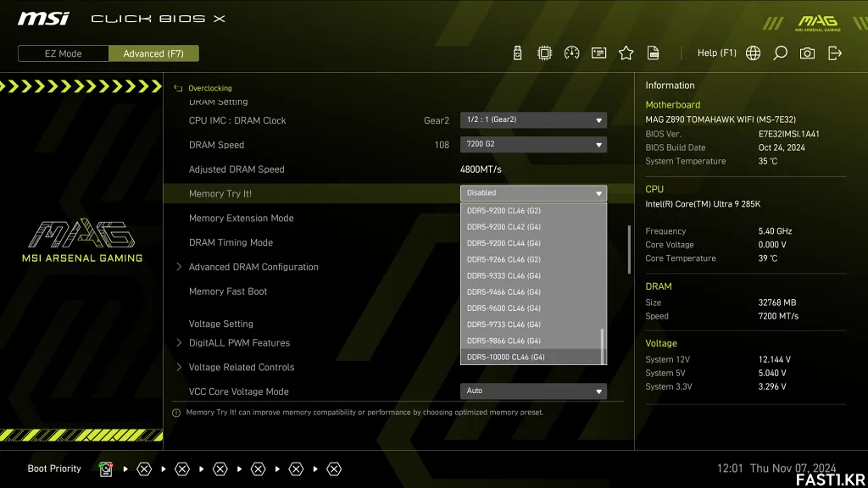868x488 pixels.
Task: Click the Memory Try It! Disabled dropdown
Action: pyautogui.click(x=533, y=193)
